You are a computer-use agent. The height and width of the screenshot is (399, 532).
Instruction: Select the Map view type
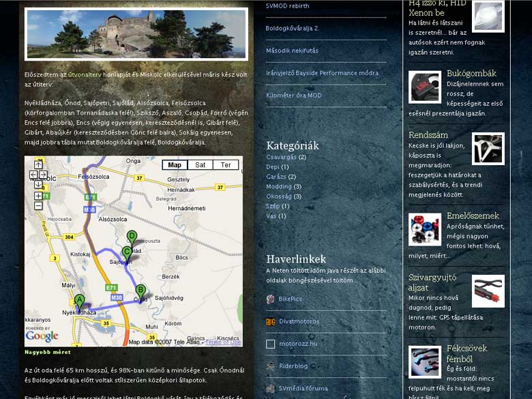175,165
